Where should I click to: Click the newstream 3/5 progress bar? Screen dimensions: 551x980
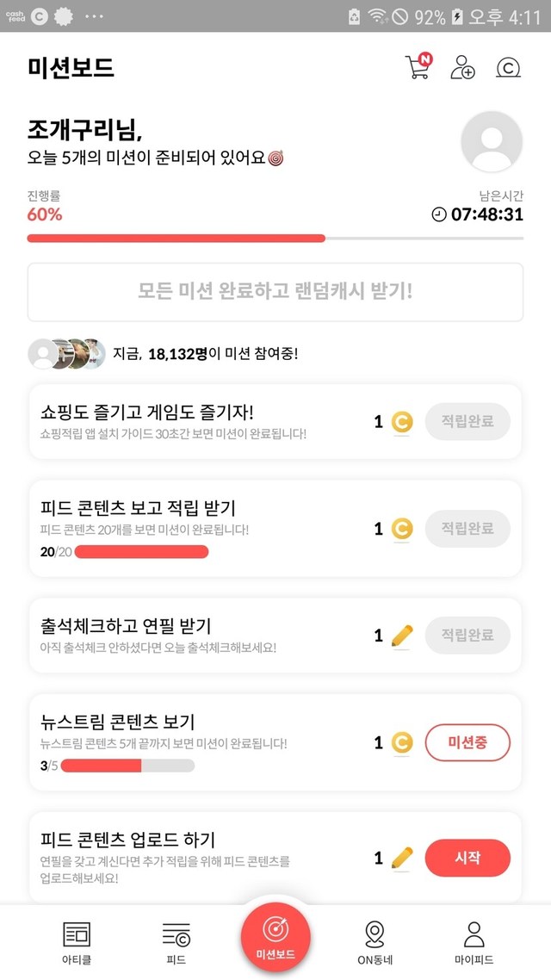click(127, 766)
